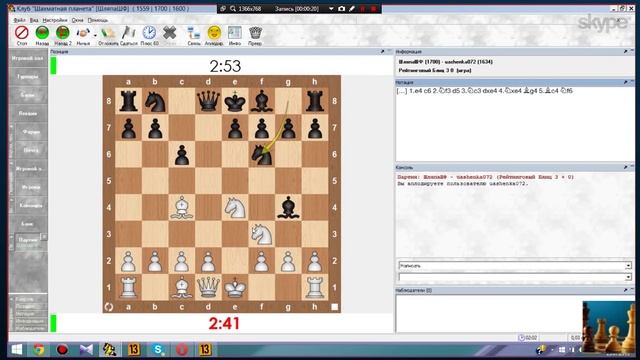
Task: Pin the Наблюдатели panel via its pin icon
Action: click(625, 290)
